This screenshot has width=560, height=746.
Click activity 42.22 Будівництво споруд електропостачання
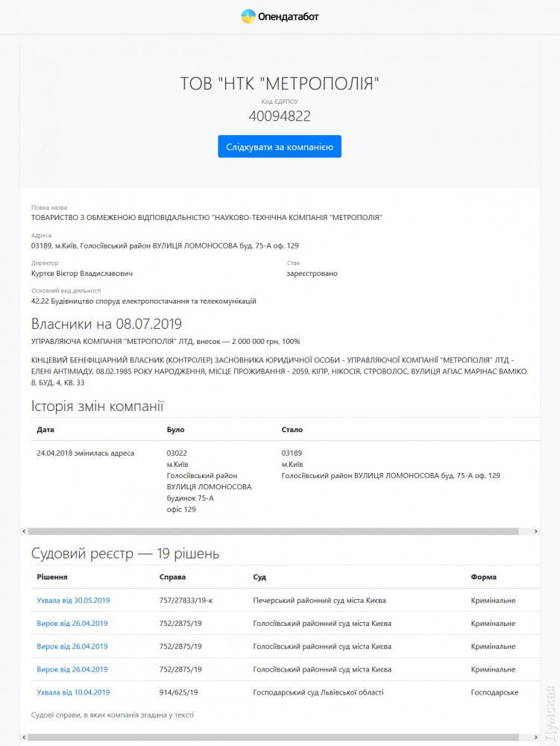point(144,301)
